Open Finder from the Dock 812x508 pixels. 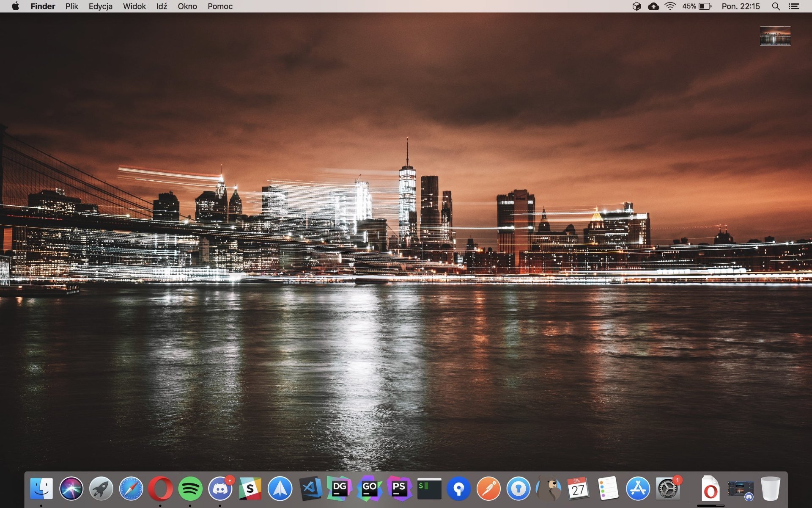coord(41,489)
